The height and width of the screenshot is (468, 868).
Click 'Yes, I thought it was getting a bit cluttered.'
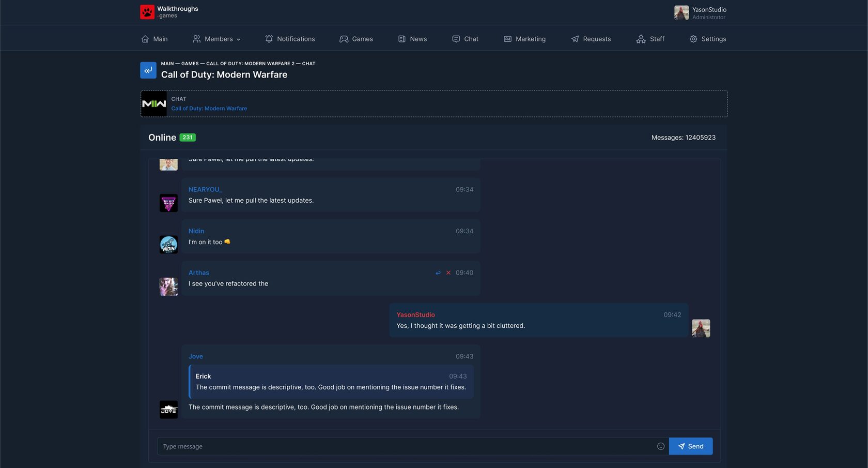pos(460,326)
